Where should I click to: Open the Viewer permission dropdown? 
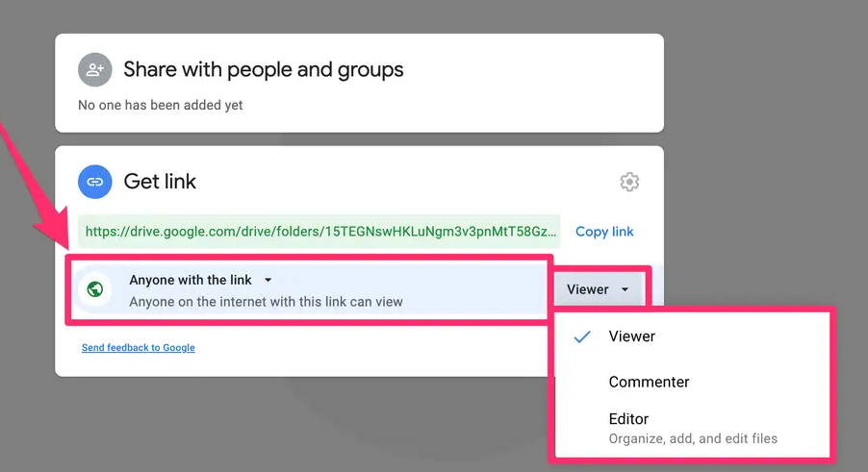point(598,289)
